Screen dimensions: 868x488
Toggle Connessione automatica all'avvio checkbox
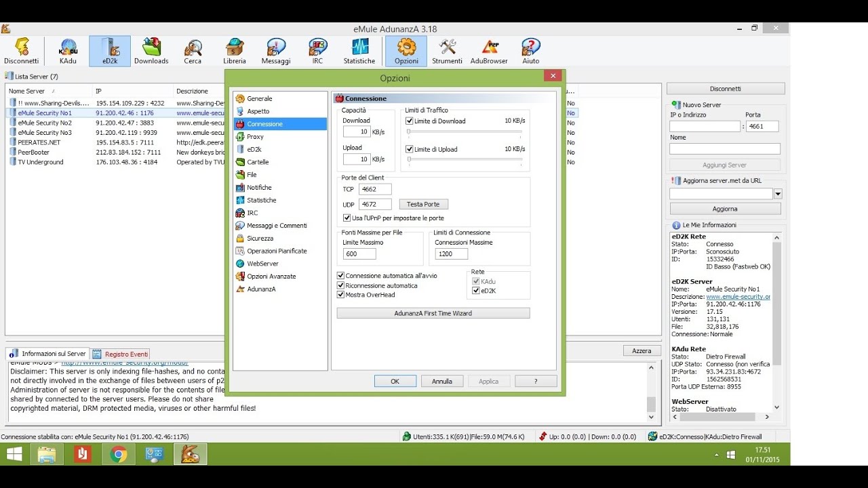click(x=341, y=276)
